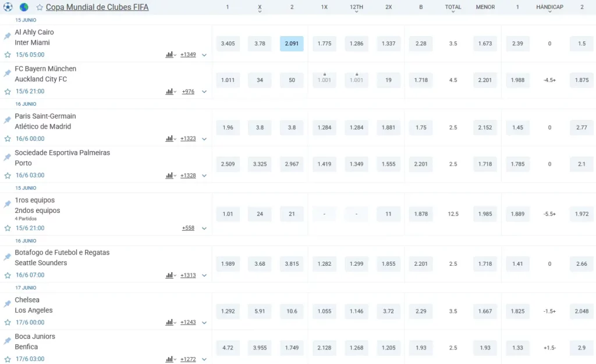
Task: Pin the Palmeiras vs Porto match
Action: coord(7,157)
